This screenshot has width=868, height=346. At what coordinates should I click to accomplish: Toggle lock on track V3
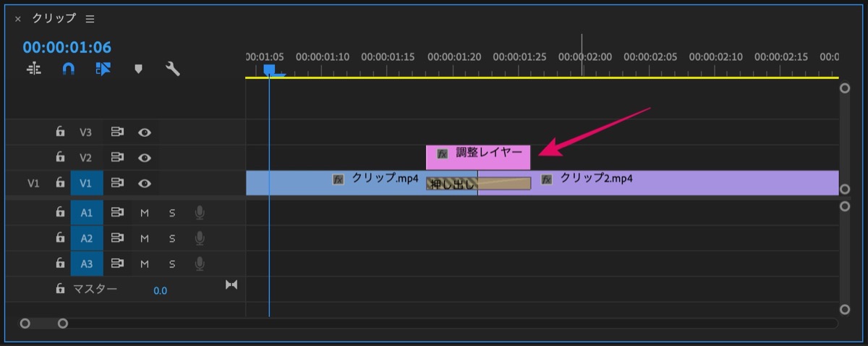tap(61, 132)
